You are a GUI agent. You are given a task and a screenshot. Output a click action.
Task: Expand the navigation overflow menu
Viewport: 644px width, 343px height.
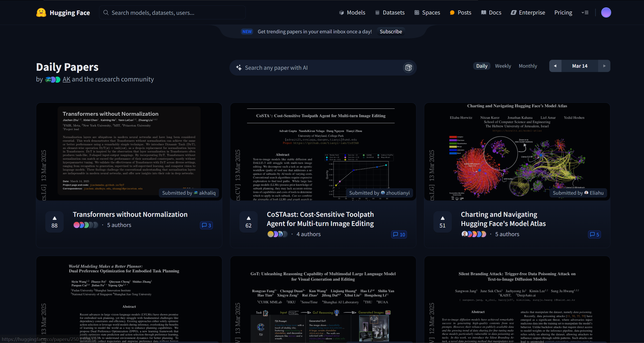click(585, 12)
